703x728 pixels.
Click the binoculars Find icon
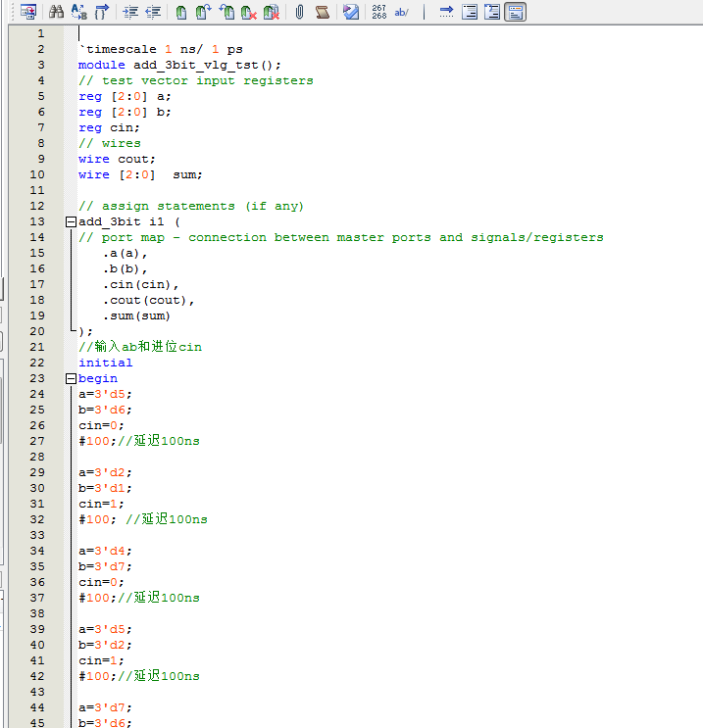pos(57,12)
